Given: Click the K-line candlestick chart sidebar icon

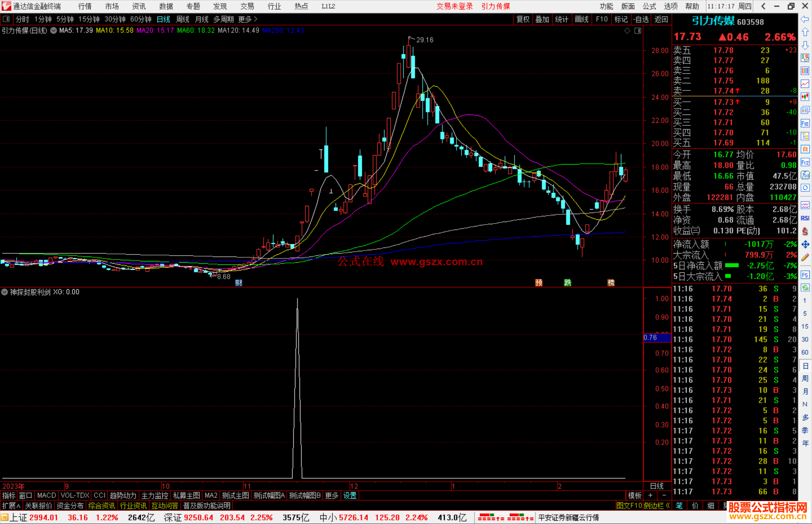Looking at the screenshot, I should [805, 97].
